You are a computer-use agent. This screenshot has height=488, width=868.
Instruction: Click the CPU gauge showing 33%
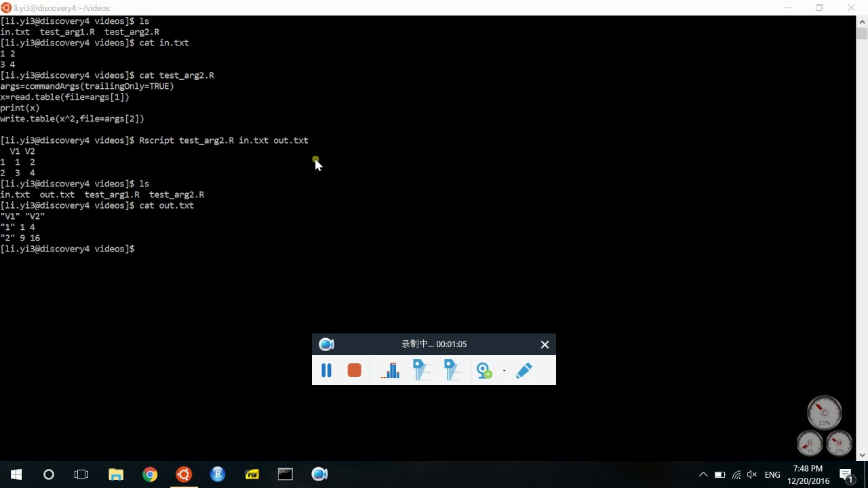(825, 413)
